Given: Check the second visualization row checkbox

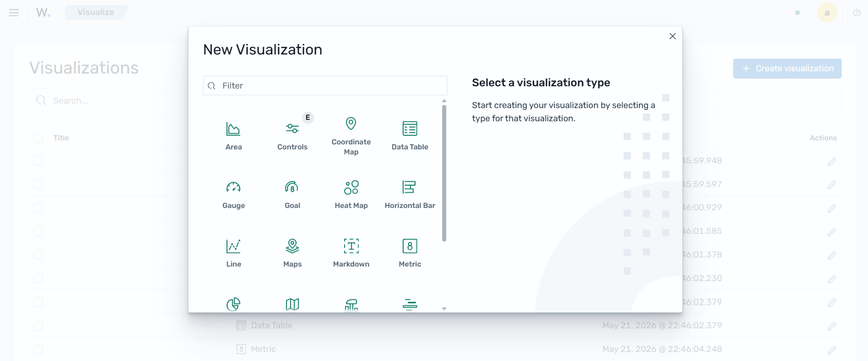Looking at the screenshot, I should tap(39, 184).
